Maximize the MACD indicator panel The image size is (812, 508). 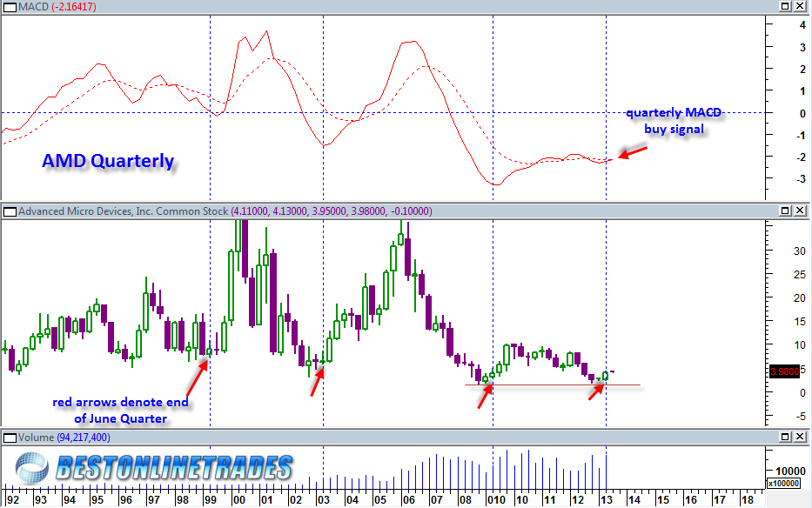click(x=785, y=6)
